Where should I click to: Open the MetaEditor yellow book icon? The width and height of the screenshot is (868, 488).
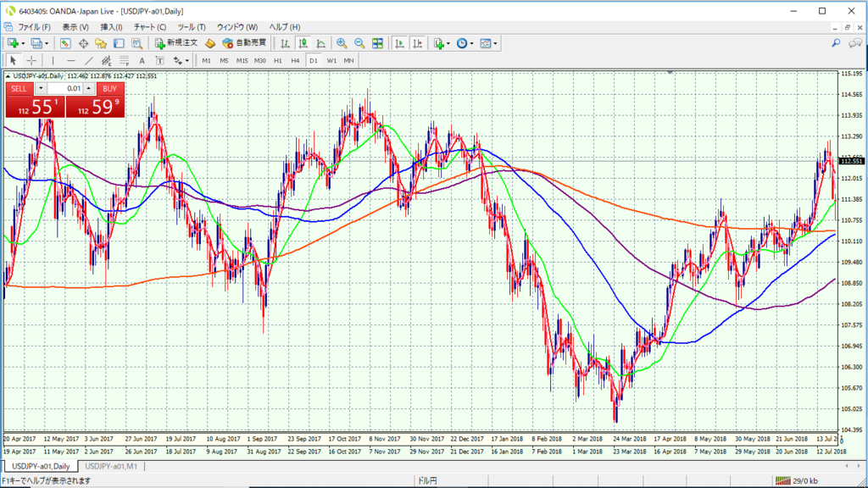(x=210, y=43)
